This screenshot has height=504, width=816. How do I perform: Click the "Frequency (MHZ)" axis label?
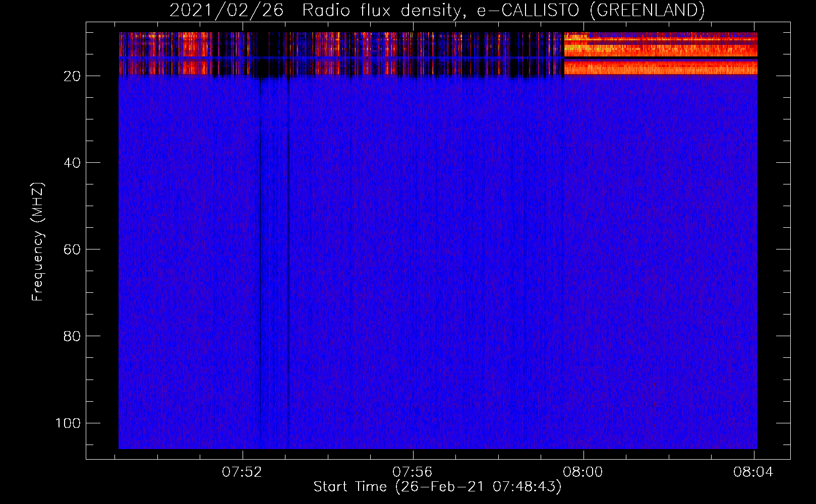(38, 242)
